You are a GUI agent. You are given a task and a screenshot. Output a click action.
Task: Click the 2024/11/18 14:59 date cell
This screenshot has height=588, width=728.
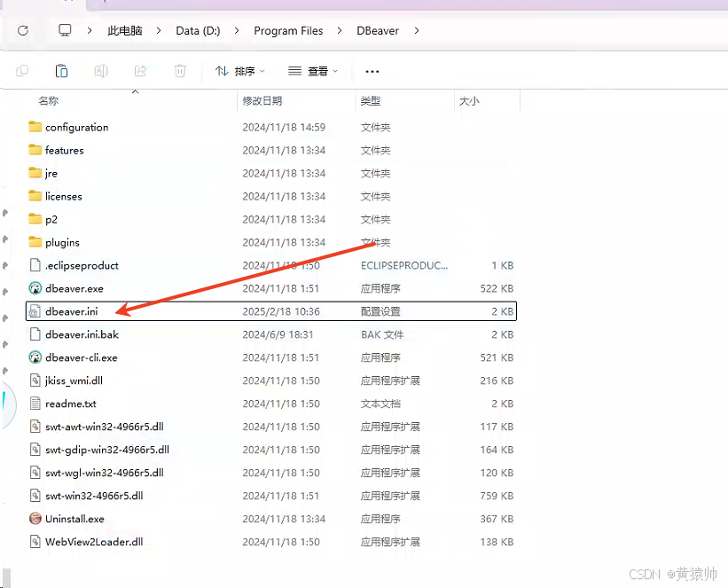[x=284, y=127]
